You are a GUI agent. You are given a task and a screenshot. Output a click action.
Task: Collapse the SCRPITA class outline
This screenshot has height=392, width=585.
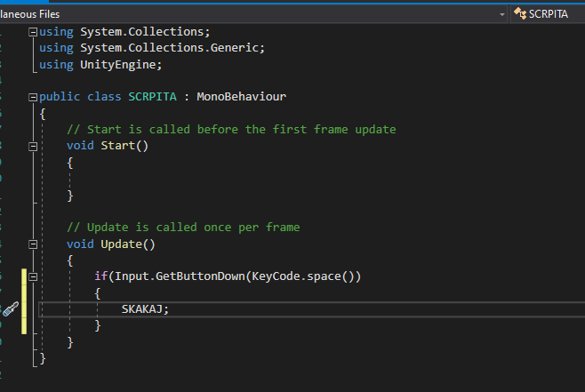[34, 97]
